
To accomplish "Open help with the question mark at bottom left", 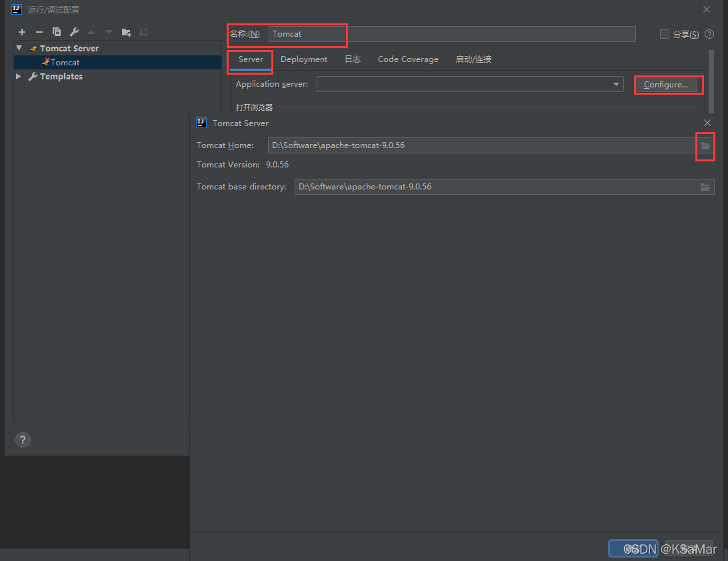I will (x=23, y=440).
